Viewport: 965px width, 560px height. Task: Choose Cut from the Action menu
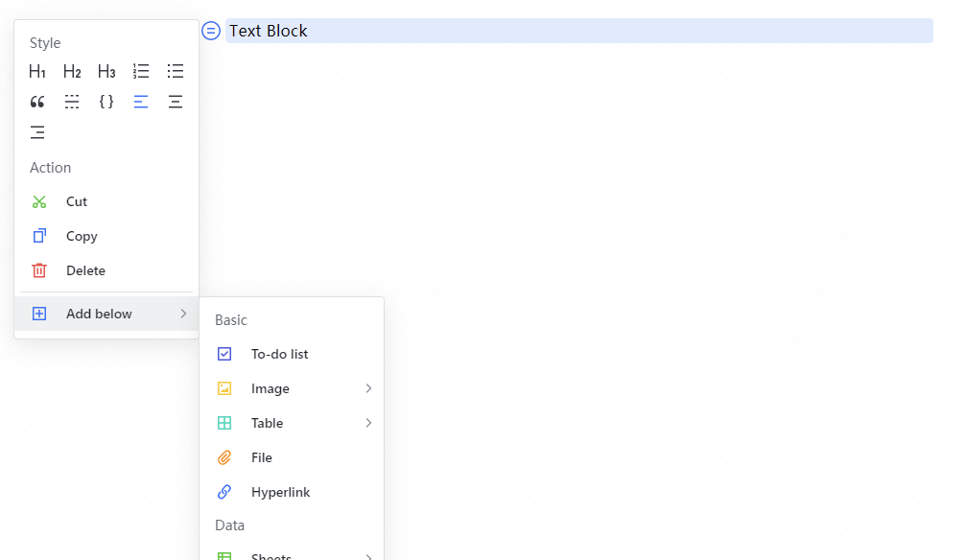tap(76, 201)
